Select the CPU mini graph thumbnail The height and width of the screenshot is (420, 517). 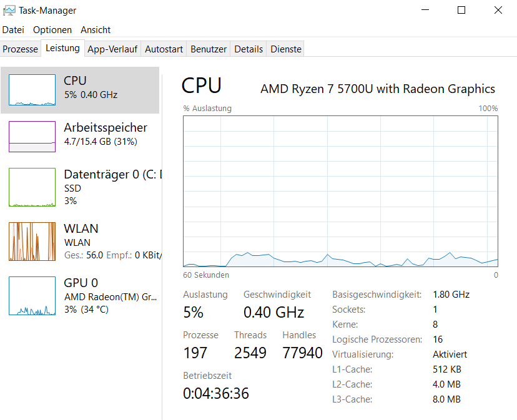[x=32, y=90]
